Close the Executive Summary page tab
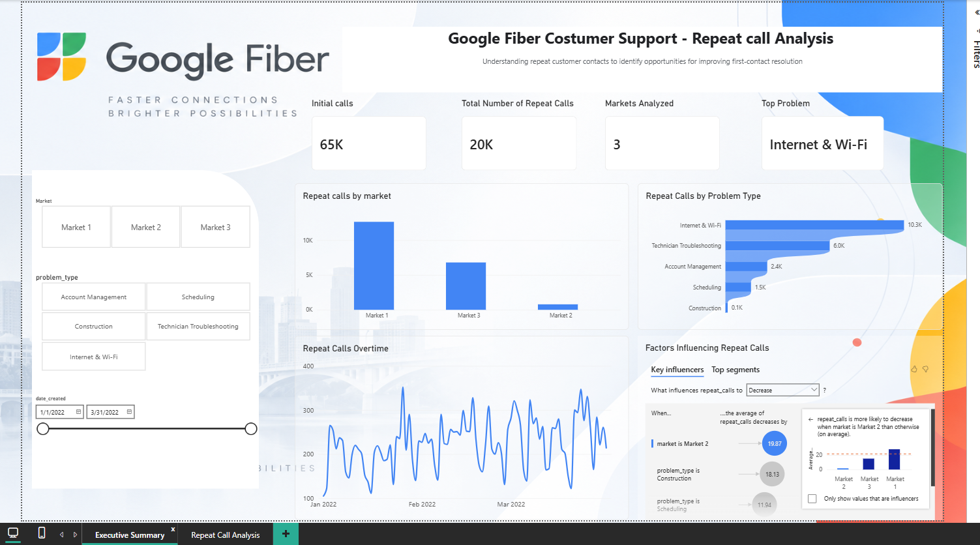Screen dimensions: 980x545 point(173,529)
